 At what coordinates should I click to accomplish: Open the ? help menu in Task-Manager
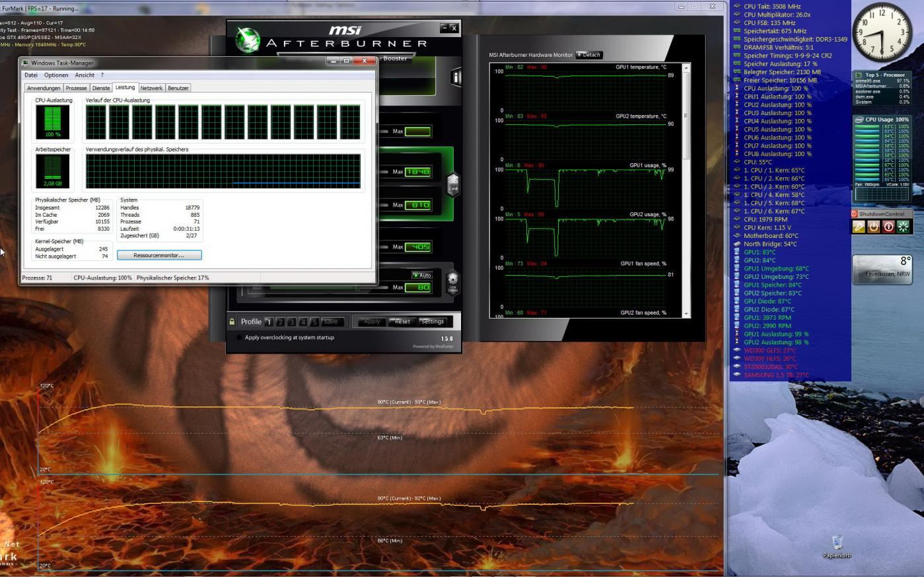click(x=102, y=75)
